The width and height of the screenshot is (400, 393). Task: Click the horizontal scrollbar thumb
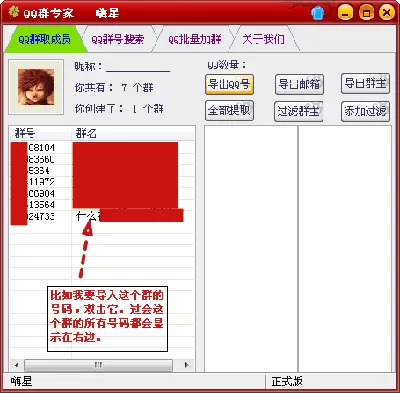coord(98,365)
